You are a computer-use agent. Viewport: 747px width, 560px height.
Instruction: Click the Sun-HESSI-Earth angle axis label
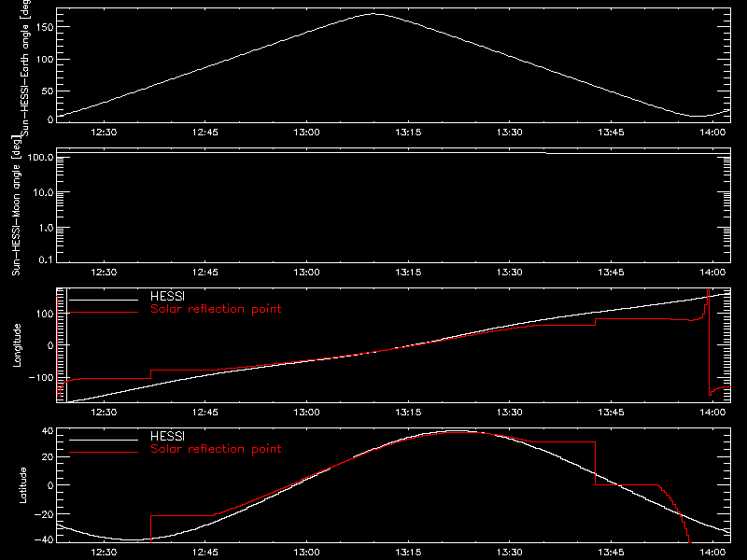(25, 67)
